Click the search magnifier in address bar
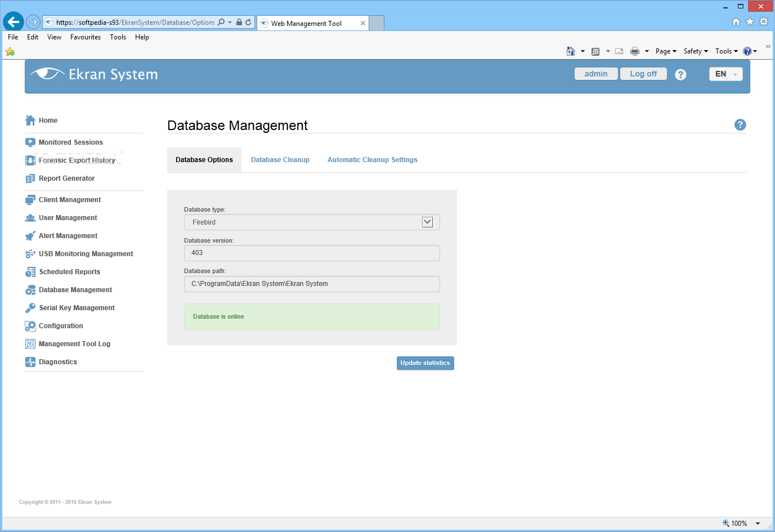 pos(221,23)
